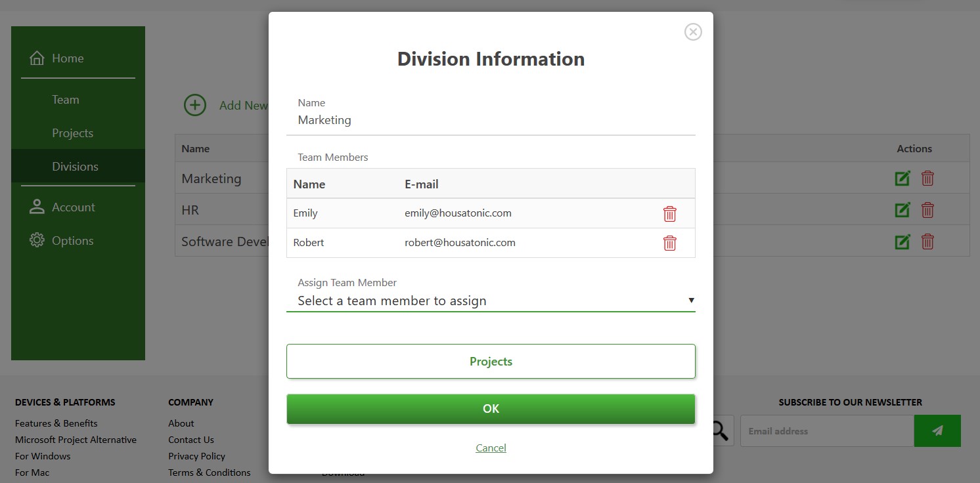Remove Emily from team members list

point(669,213)
